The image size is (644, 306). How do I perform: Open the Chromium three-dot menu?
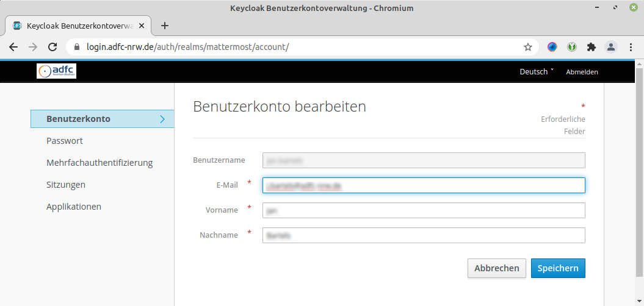(631, 47)
